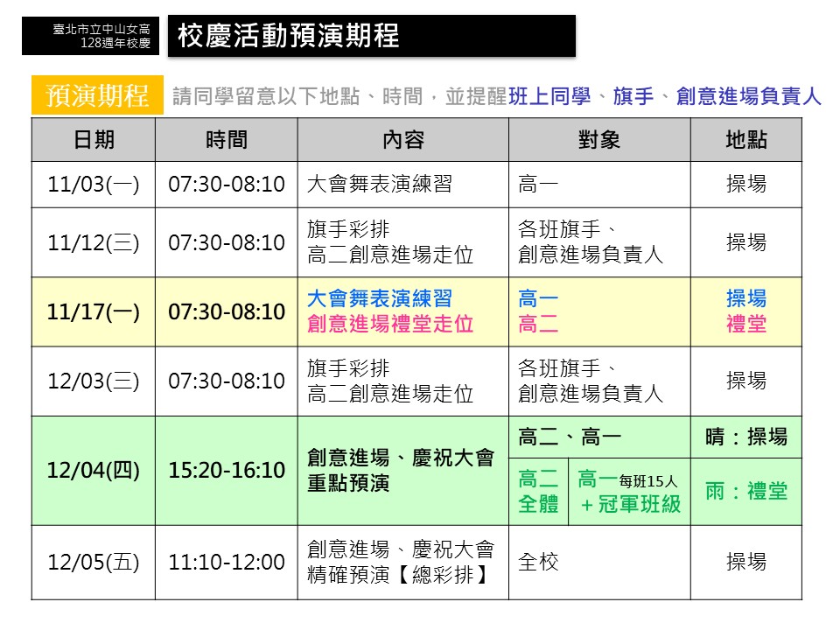Click the highlighted 11/17(一) date cell

(x=94, y=312)
